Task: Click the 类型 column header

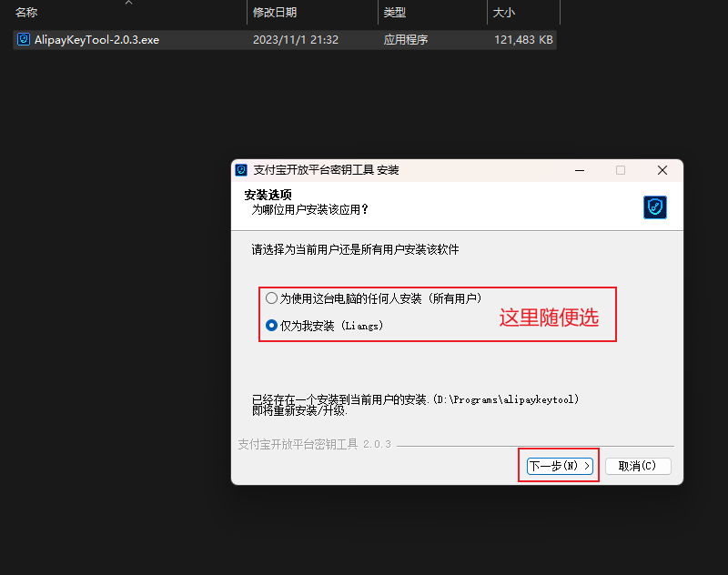Action: 395,13
